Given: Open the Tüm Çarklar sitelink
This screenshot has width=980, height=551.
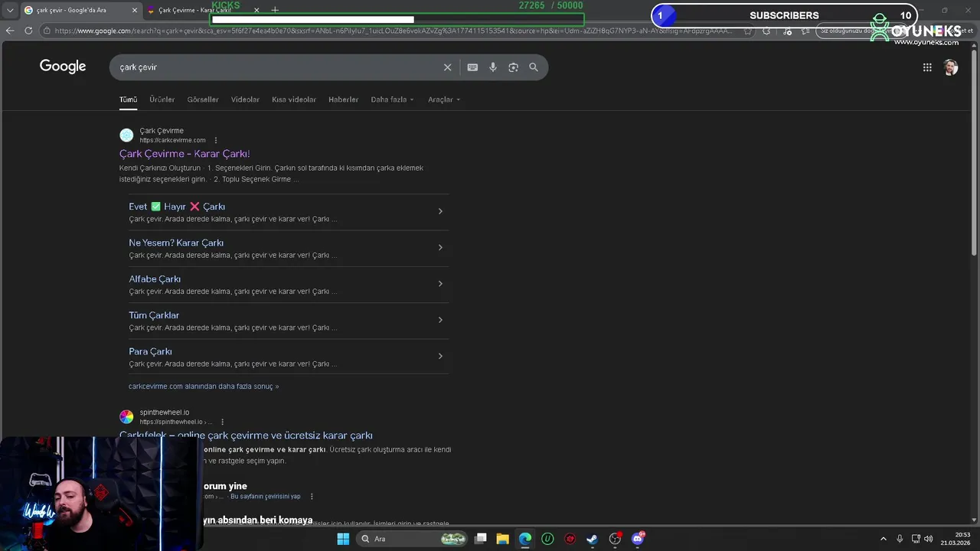Looking at the screenshot, I should pyautogui.click(x=154, y=315).
